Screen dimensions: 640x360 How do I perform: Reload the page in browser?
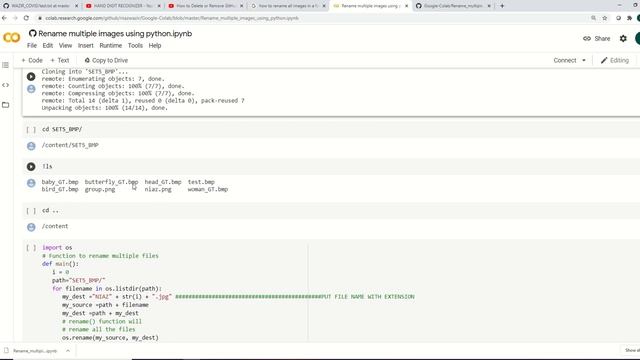pyautogui.click(x=26, y=18)
